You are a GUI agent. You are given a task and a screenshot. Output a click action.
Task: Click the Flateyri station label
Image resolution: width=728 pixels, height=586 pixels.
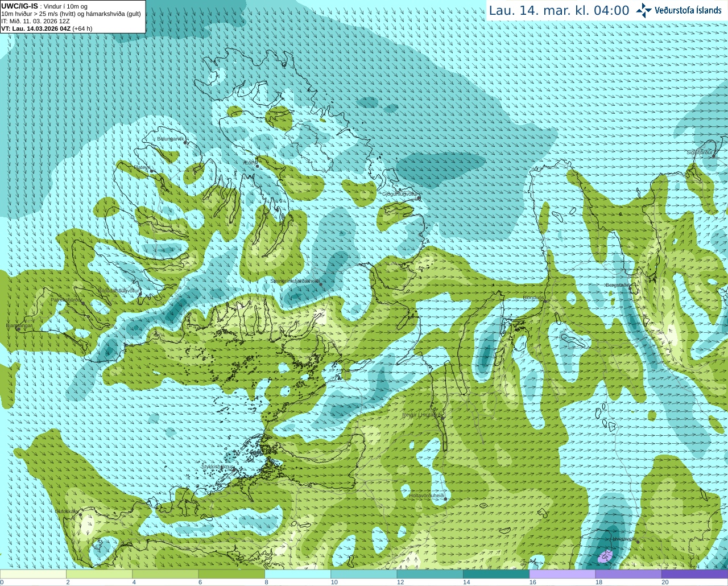(142, 167)
